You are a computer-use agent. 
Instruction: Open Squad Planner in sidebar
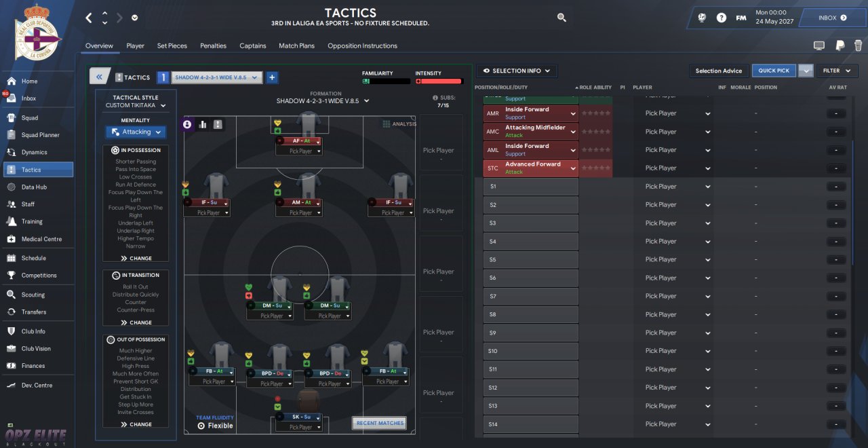37,134
